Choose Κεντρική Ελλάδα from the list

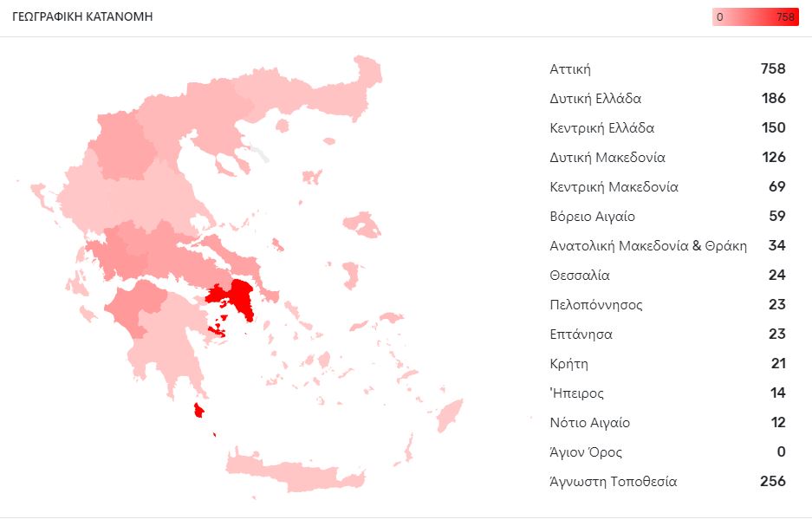pyautogui.click(x=601, y=128)
